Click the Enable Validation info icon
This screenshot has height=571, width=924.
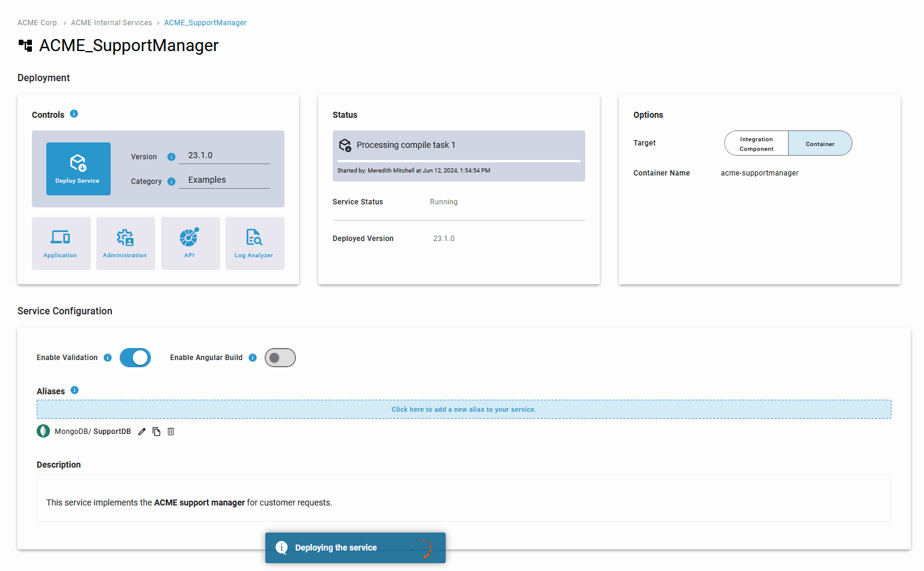pos(108,357)
